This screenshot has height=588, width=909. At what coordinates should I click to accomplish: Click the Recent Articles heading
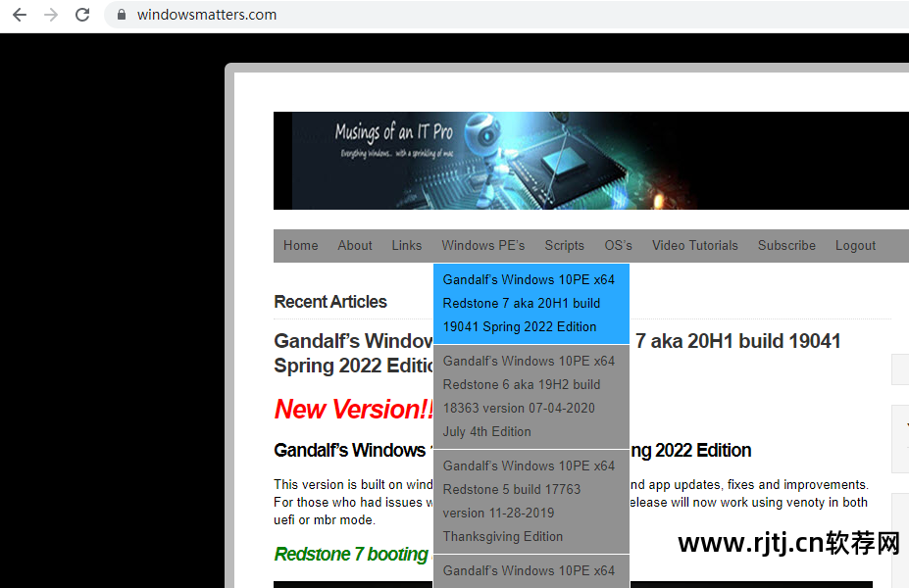330,302
